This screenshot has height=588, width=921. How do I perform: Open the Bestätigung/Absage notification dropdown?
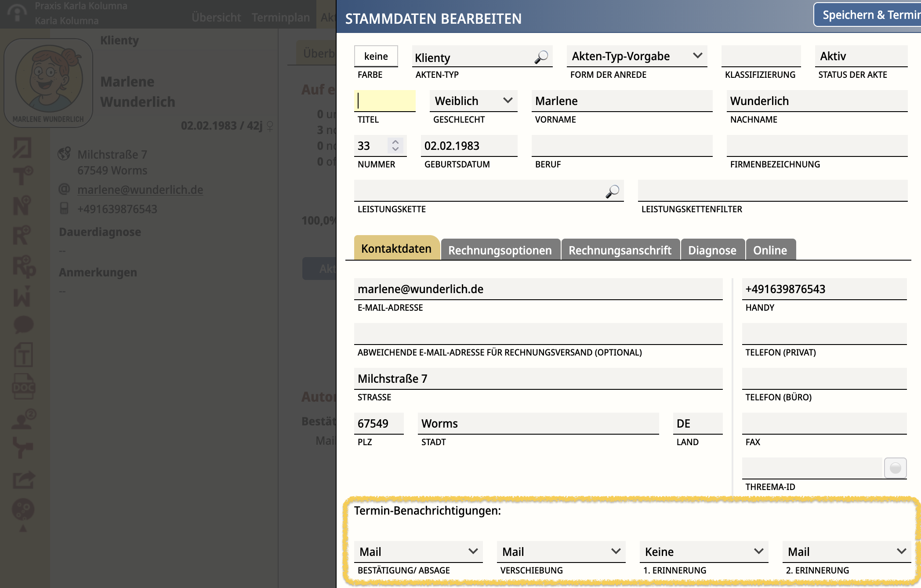click(x=418, y=552)
